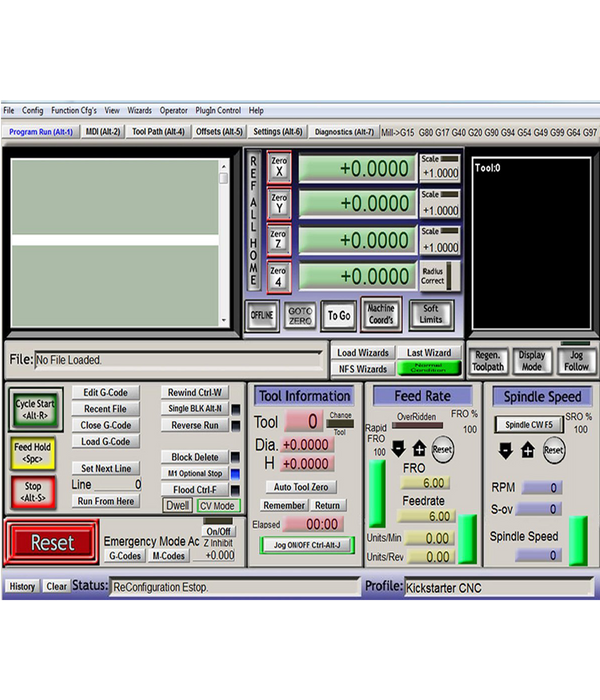
Task: Open the Config menu
Action: coord(33,111)
